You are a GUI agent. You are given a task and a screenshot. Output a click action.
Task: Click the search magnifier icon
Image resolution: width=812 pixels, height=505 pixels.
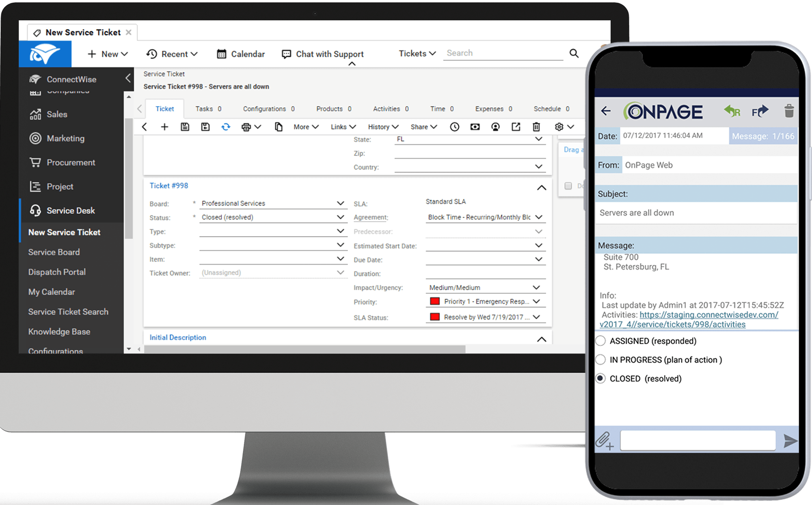[x=574, y=53]
